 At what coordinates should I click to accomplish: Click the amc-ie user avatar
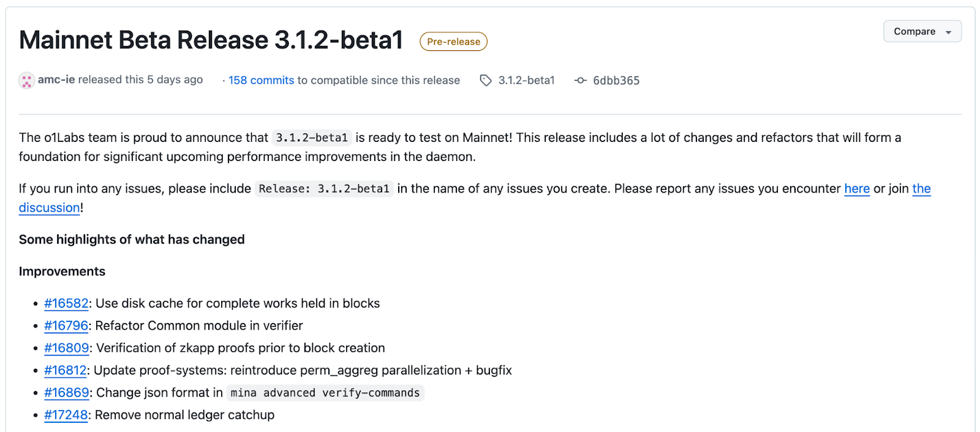(26, 81)
